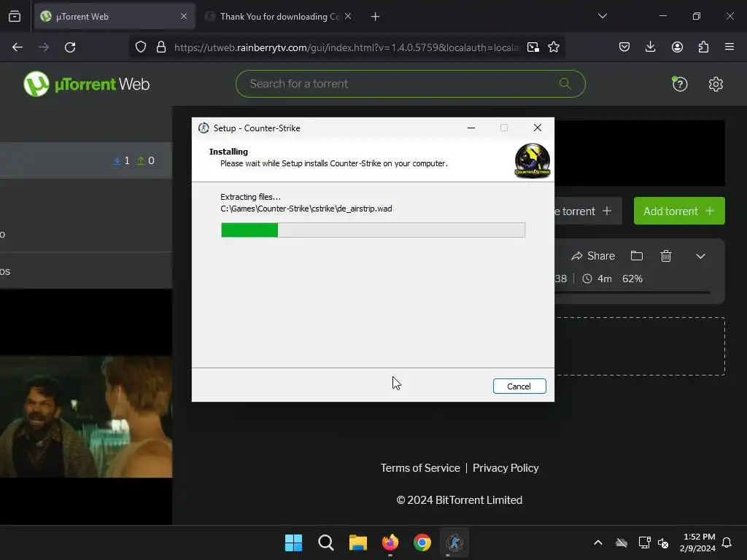Switch to the µTorrent Web tab
747x560 pixels.
(x=115, y=17)
